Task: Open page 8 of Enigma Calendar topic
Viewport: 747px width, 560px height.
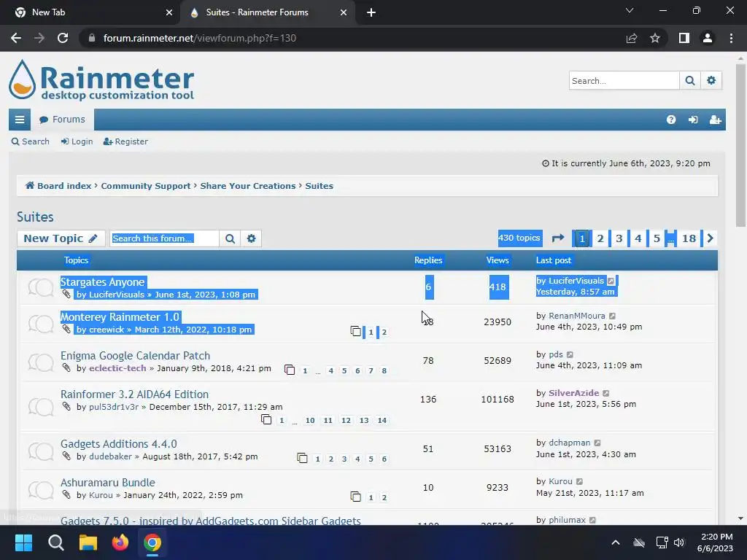Action: click(384, 370)
